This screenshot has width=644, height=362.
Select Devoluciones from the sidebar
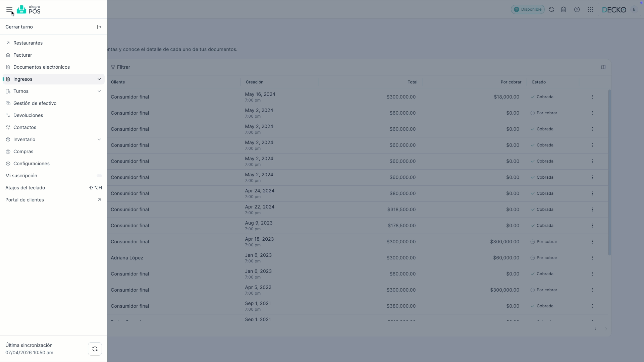(28, 115)
